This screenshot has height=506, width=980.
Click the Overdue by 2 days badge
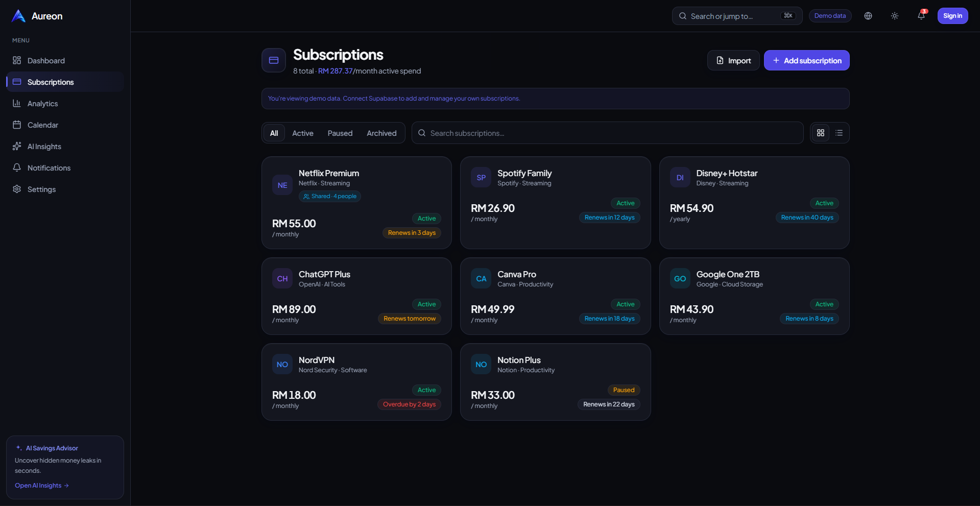pyautogui.click(x=409, y=404)
